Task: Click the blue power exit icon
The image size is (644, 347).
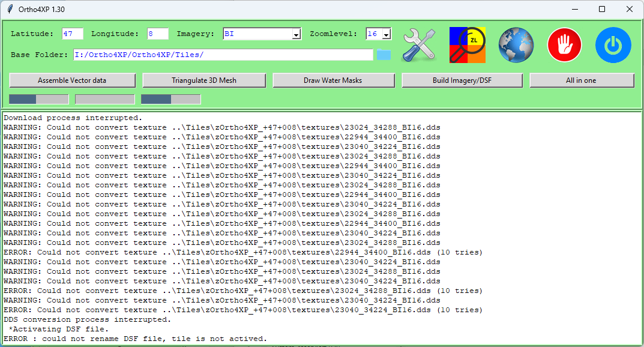Action: 613,45
